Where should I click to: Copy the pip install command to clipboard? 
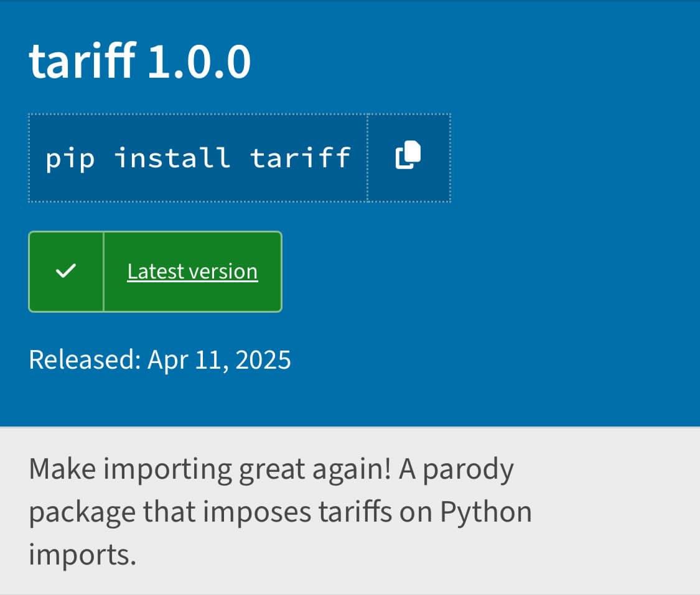tap(408, 157)
